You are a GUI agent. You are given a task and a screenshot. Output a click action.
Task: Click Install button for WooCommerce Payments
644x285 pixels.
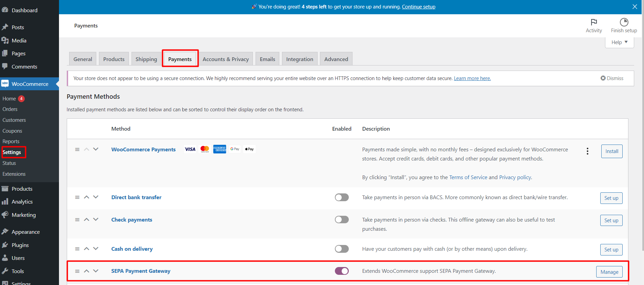point(611,151)
